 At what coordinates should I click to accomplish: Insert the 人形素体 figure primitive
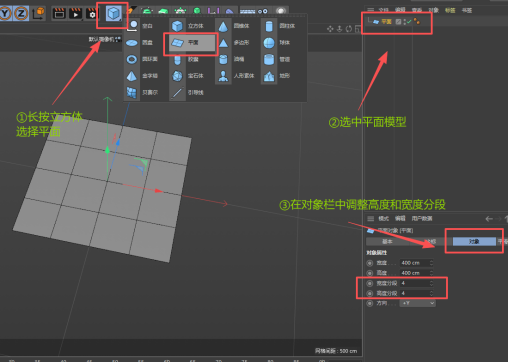223,76
